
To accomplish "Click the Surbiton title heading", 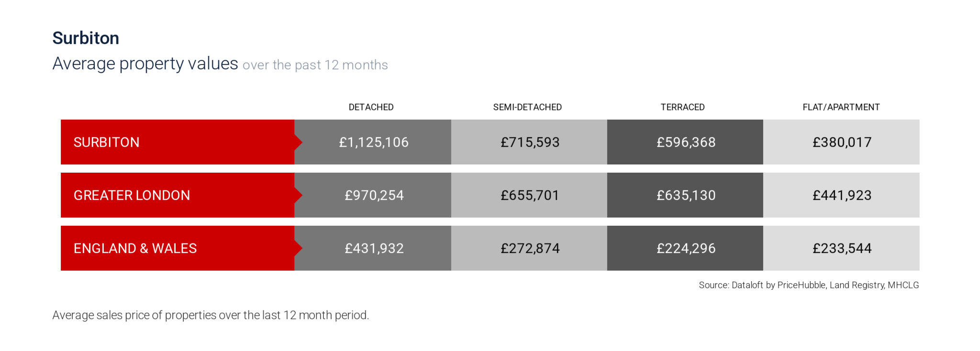I will (x=86, y=38).
